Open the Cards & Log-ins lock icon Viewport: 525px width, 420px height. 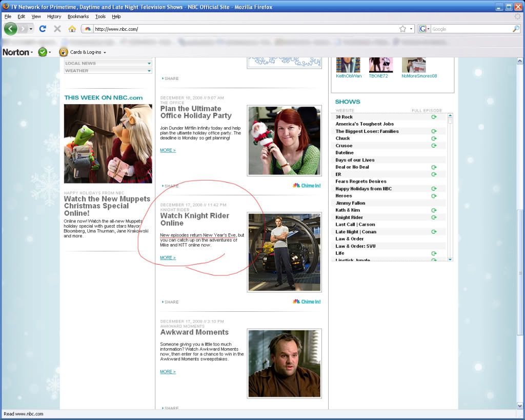click(x=63, y=52)
